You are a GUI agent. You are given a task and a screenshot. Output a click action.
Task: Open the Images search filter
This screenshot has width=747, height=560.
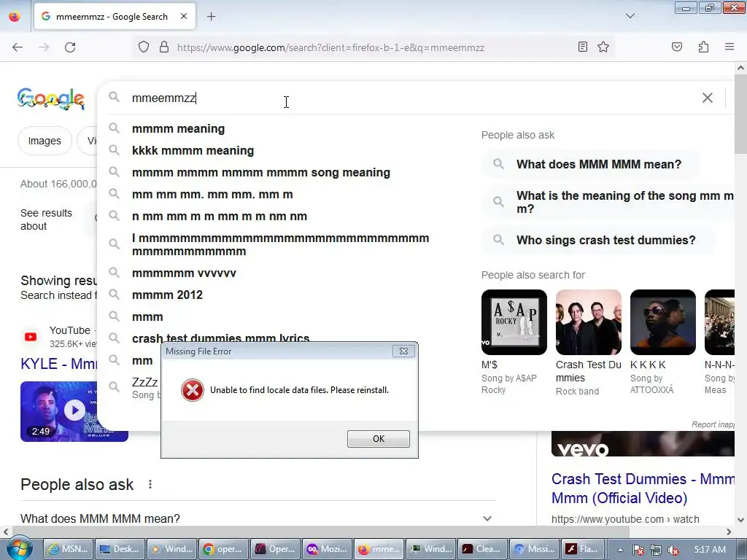pos(44,141)
